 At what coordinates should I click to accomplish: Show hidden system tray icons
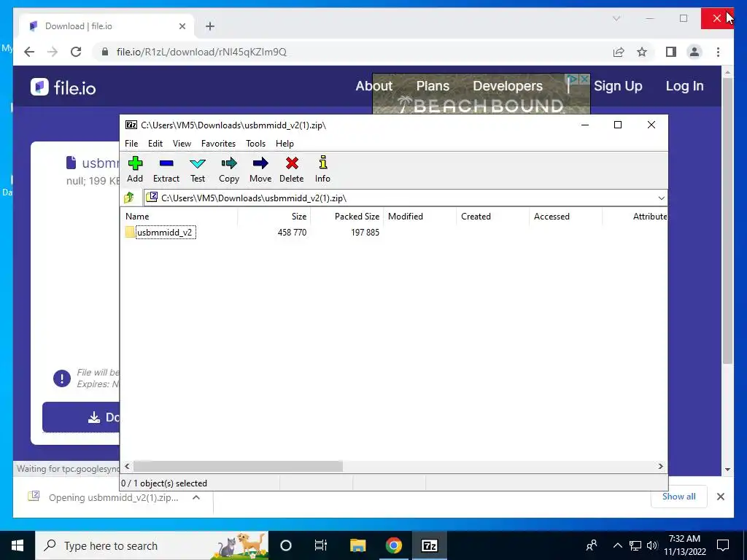click(617, 545)
